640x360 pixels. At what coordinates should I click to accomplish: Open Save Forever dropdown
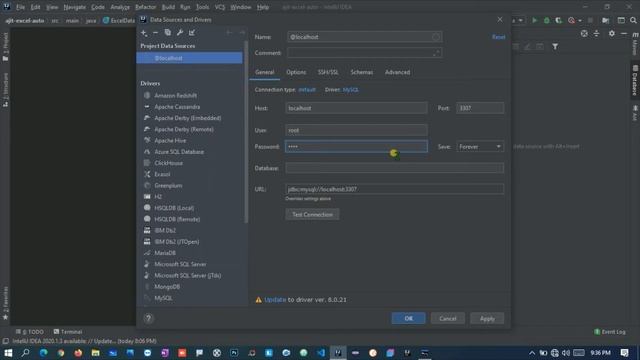tap(480, 147)
